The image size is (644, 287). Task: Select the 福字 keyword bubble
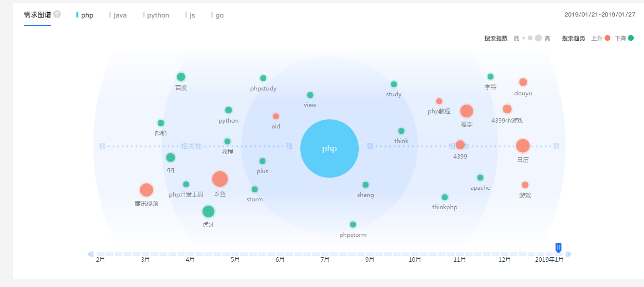[x=466, y=111]
